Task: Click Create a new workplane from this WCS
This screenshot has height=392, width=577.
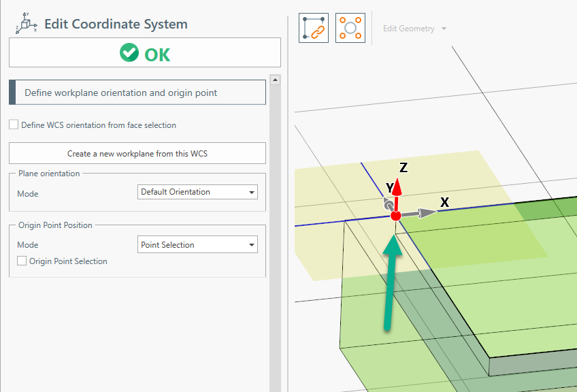Action: click(x=137, y=154)
